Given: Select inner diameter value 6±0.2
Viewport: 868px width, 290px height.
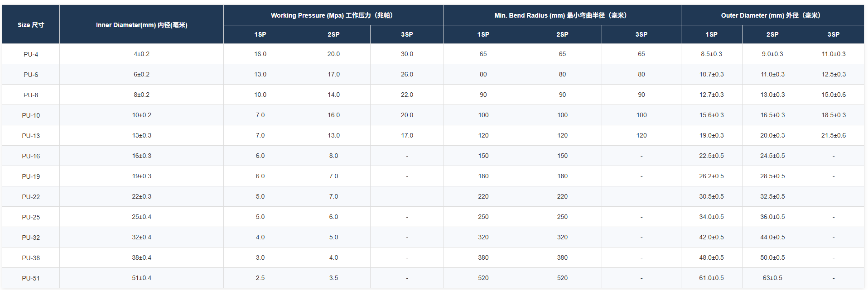Looking at the screenshot, I should (141, 74).
